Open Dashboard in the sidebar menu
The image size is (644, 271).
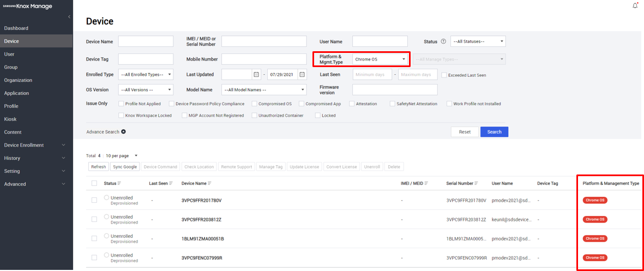pos(16,28)
